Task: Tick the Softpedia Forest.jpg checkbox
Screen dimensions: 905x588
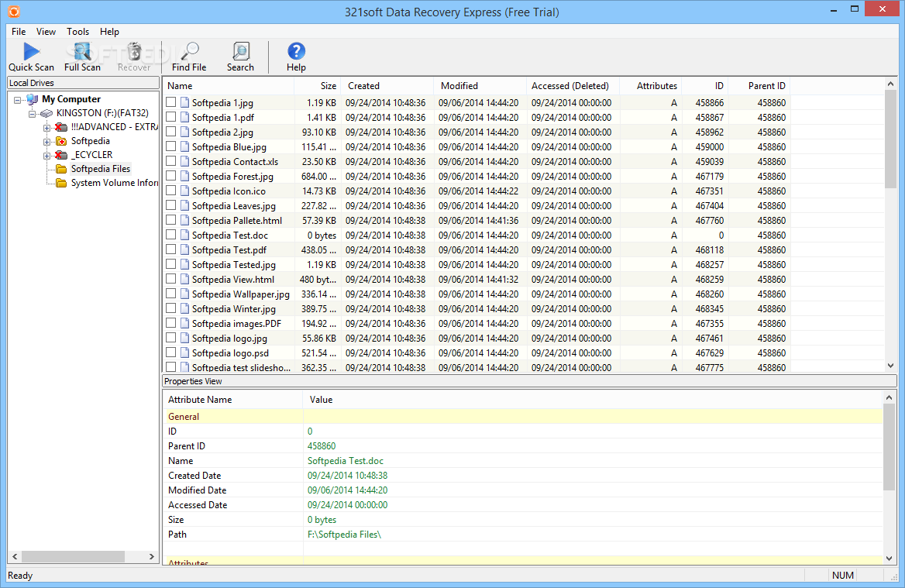Action: pyautogui.click(x=170, y=176)
